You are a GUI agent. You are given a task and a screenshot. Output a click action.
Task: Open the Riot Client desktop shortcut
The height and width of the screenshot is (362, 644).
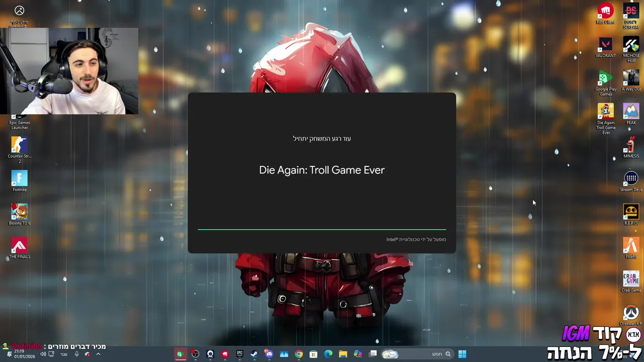click(x=606, y=14)
